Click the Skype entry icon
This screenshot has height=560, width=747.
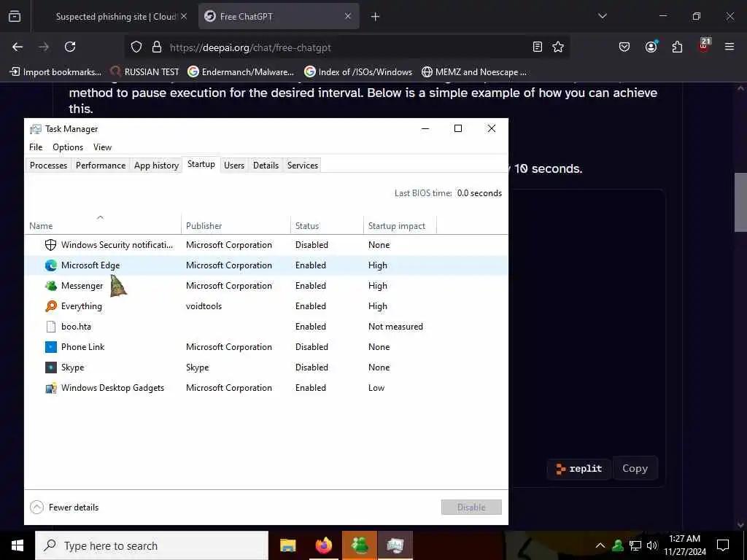coord(50,367)
